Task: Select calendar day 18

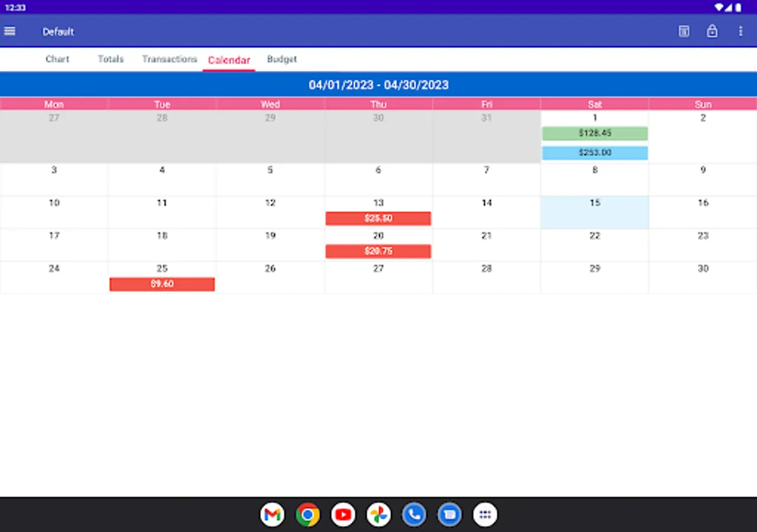Action: pyautogui.click(x=162, y=245)
